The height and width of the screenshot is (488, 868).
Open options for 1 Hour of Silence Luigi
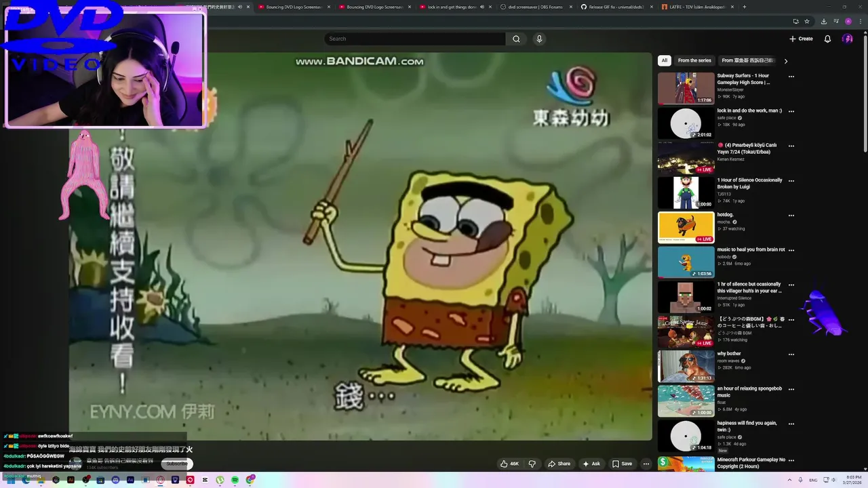pos(791,180)
